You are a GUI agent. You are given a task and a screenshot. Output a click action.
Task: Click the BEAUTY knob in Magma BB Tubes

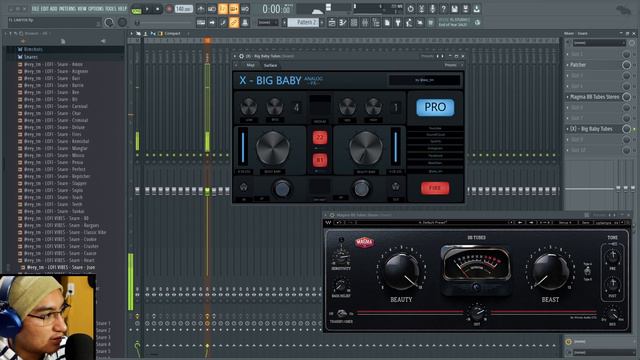point(402,271)
